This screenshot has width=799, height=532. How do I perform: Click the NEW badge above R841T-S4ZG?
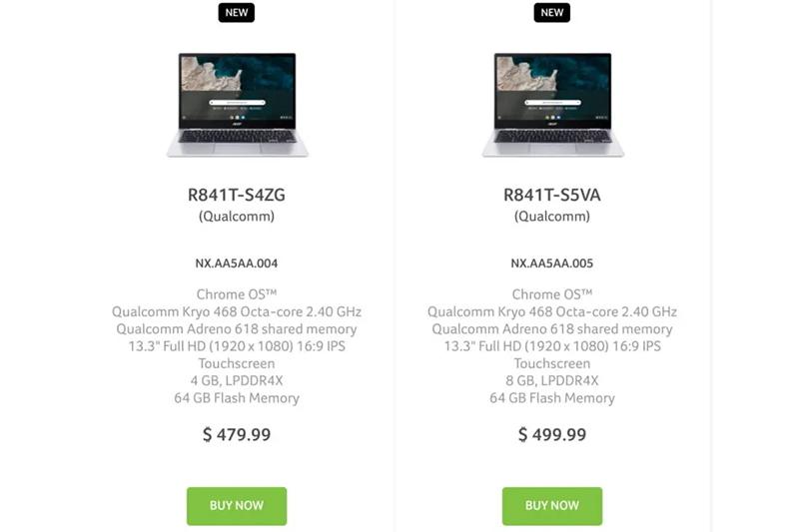pos(237,13)
